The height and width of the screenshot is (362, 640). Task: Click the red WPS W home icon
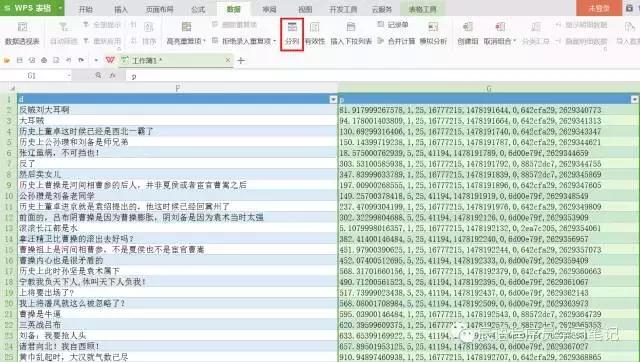tap(110, 60)
